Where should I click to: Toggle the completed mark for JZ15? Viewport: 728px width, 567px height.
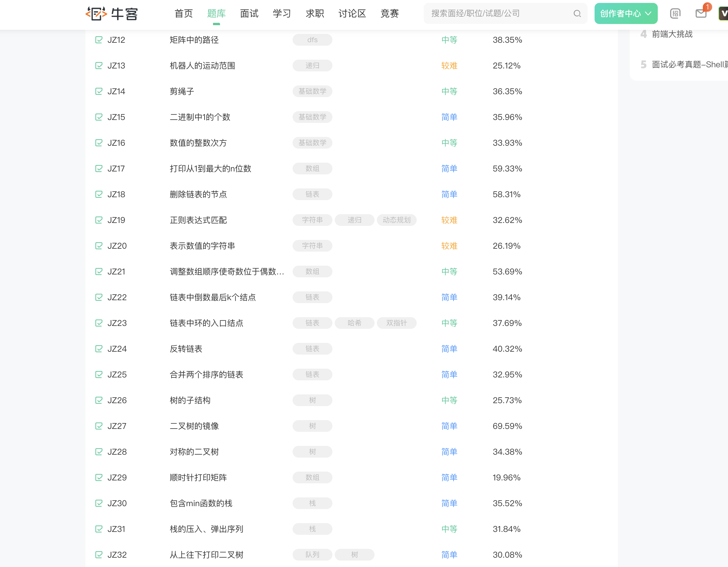99,117
